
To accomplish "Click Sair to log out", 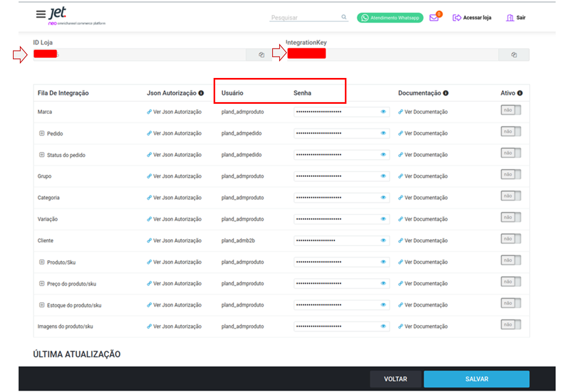I will pyautogui.click(x=516, y=17).
